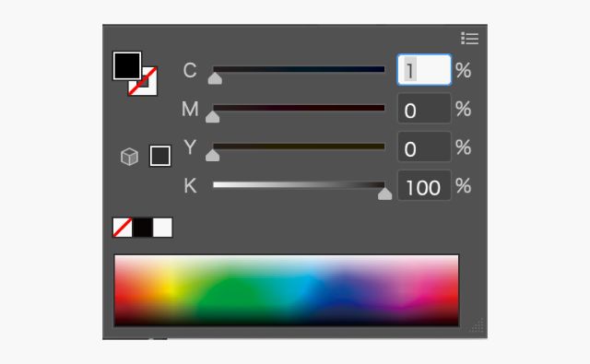Click in the Cyan percentage field
Viewport: 590px width, 364px height.
point(424,70)
